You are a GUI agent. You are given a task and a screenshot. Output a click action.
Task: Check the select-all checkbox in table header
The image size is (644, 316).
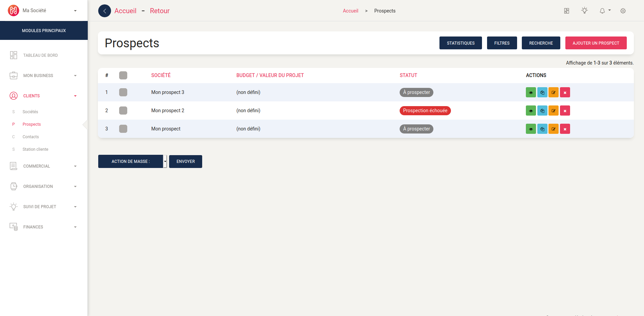click(123, 75)
